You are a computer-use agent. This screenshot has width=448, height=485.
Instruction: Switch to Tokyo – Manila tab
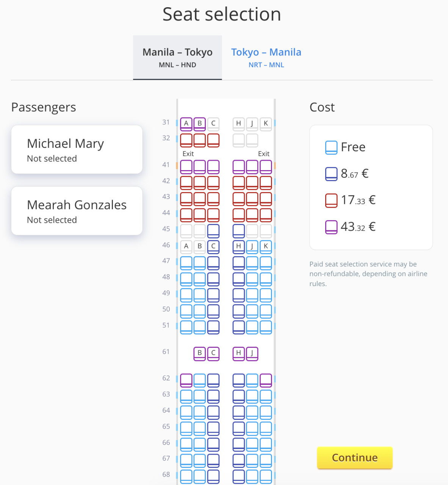point(266,58)
